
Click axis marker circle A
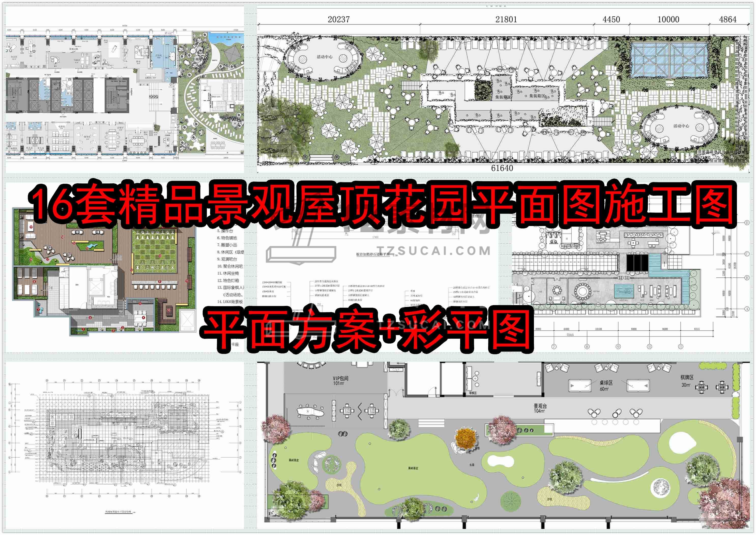[747, 309]
